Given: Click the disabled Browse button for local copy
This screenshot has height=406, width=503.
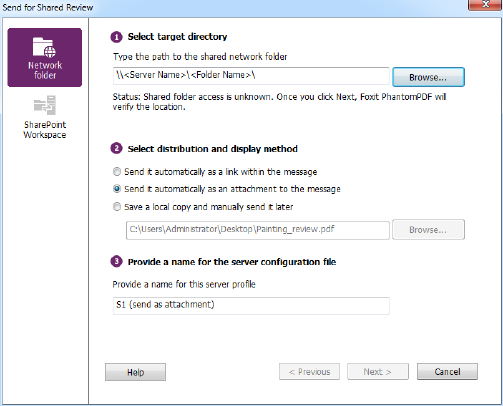Looking at the screenshot, I should coord(428,230).
